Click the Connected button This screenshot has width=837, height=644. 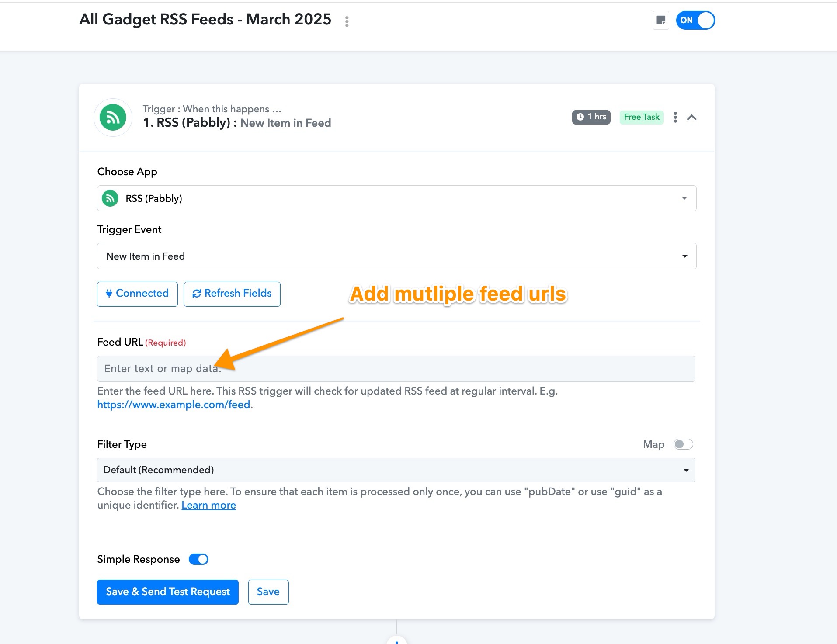pos(137,294)
